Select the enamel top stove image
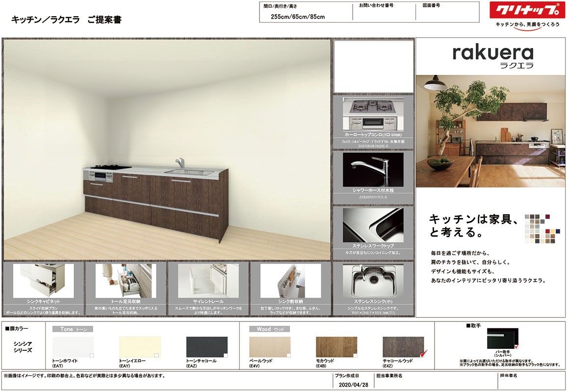This screenshot has height=392, width=567. 373,114
